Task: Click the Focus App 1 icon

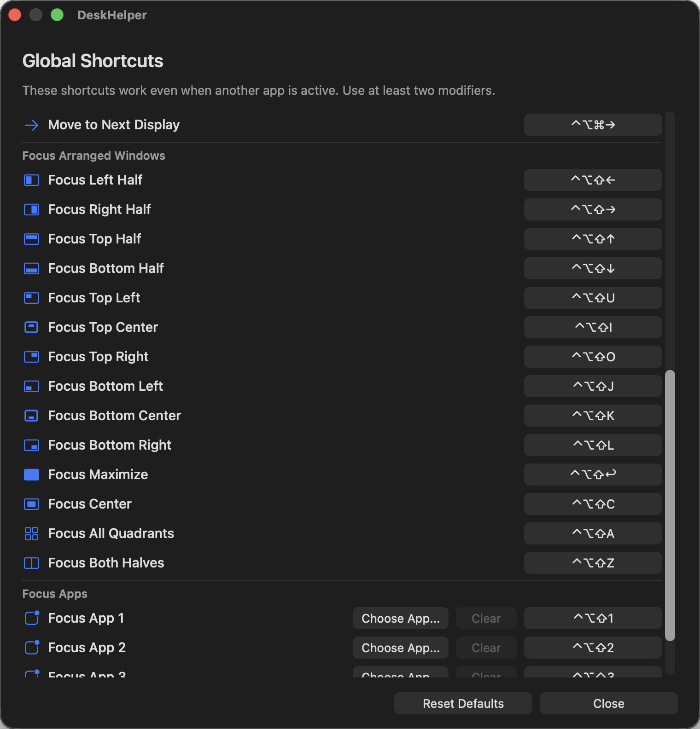Action: point(32,618)
